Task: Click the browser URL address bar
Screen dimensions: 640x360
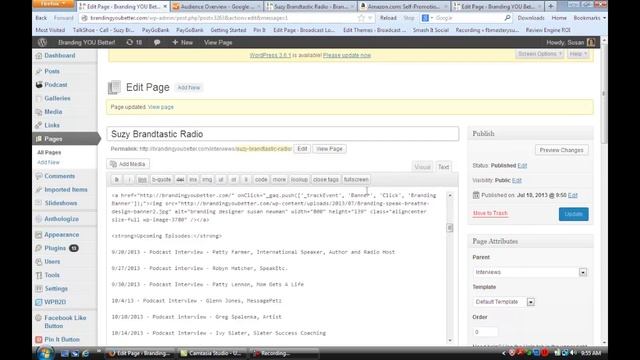Action: tap(218, 18)
